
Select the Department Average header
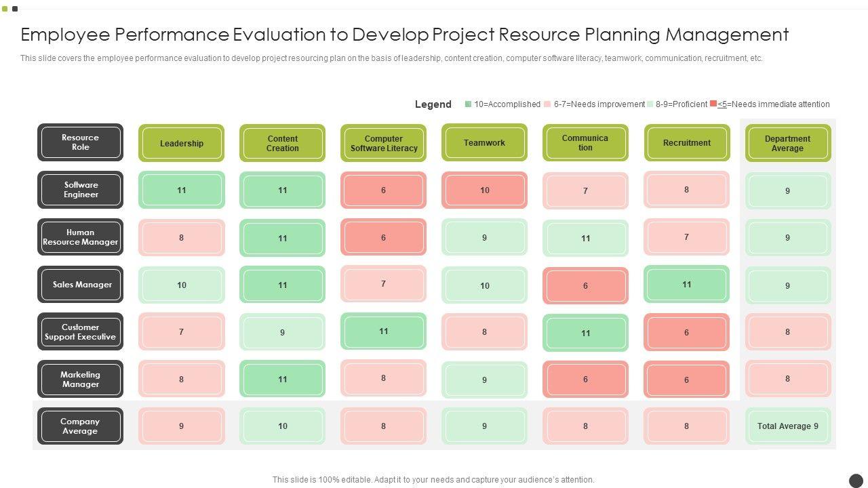click(x=787, y=143)
